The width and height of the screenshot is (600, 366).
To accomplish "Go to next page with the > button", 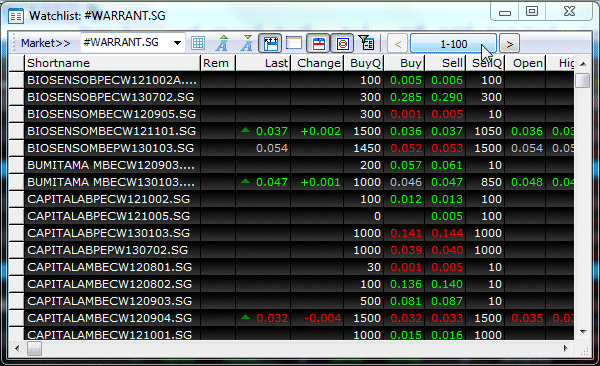I will click(509, 44).
